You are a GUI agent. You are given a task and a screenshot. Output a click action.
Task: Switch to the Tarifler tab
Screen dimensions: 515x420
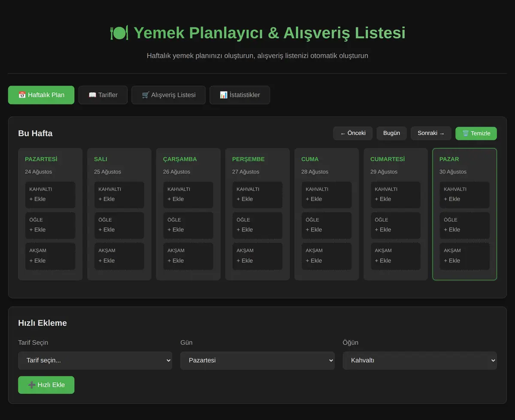click(103, 95)
